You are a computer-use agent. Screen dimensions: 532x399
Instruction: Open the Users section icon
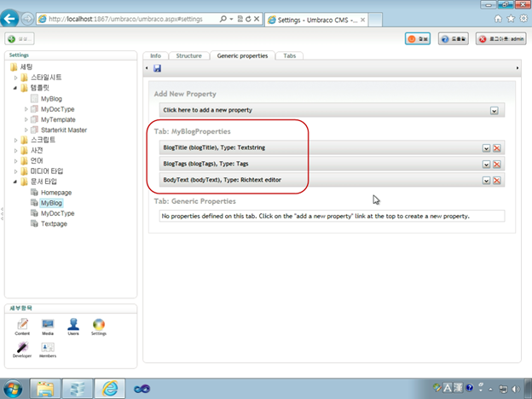73,327
